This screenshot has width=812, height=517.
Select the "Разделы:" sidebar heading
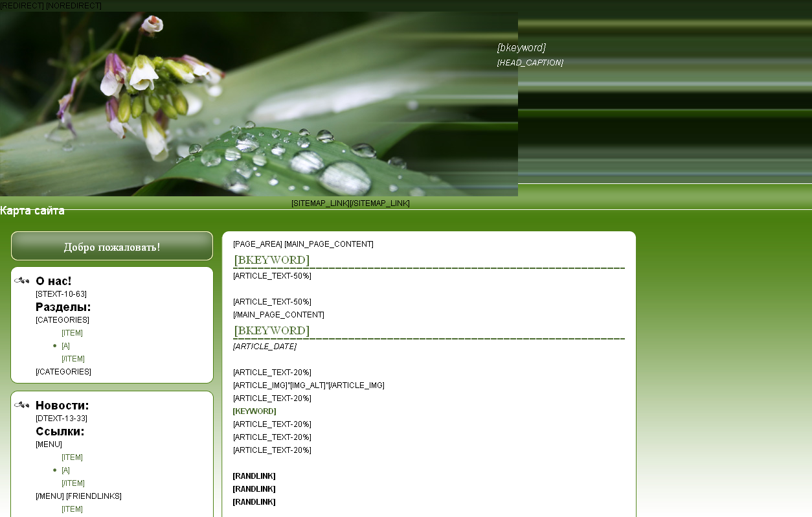(x=63, y=307)
